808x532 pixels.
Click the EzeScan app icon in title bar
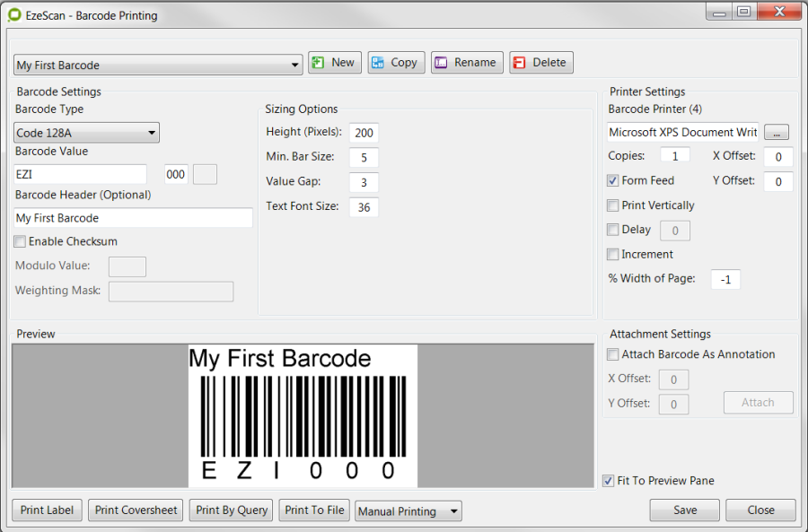pos(14,15)
